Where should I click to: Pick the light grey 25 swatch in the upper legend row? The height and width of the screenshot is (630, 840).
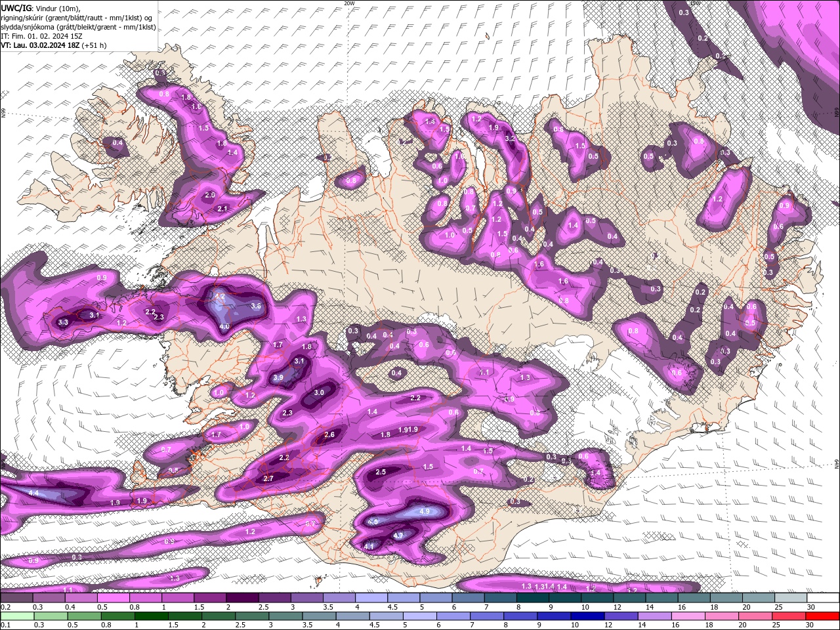tap(791, 598)
